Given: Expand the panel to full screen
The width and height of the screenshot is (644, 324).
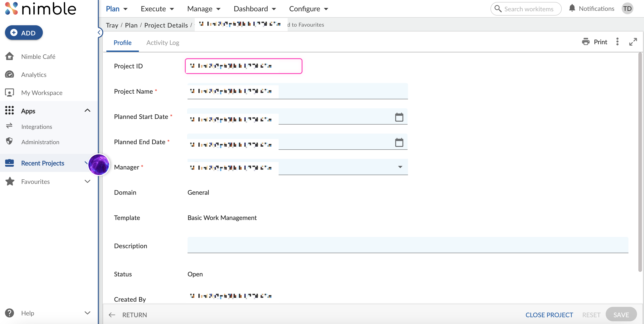Looking at the screenshot, I should pos(633,42).
